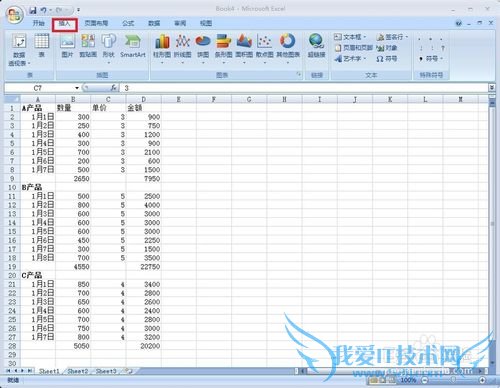Insert a Signature Line (签名行)
This screenshot has width=500, height=388.
[392, 37]
